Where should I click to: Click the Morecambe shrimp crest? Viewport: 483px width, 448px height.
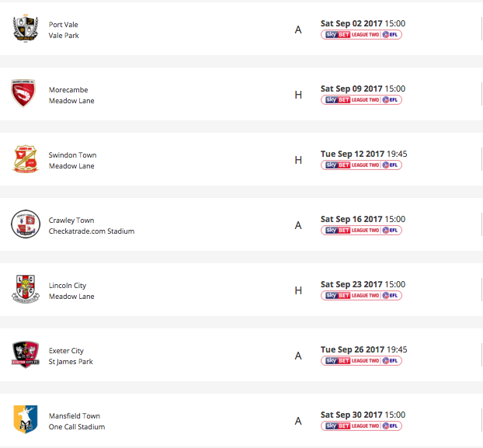click(23, 93)
